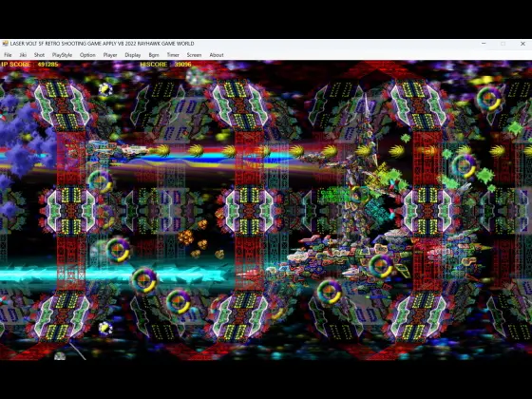
Task: Open the Bgm menu
Action: pos(154,55)
